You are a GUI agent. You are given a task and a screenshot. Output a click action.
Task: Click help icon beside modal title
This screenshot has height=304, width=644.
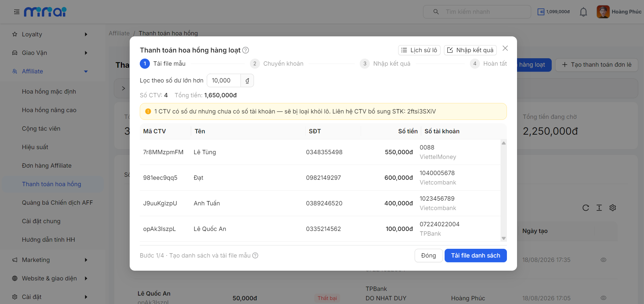pyautogui.click(x=246, y=50)
